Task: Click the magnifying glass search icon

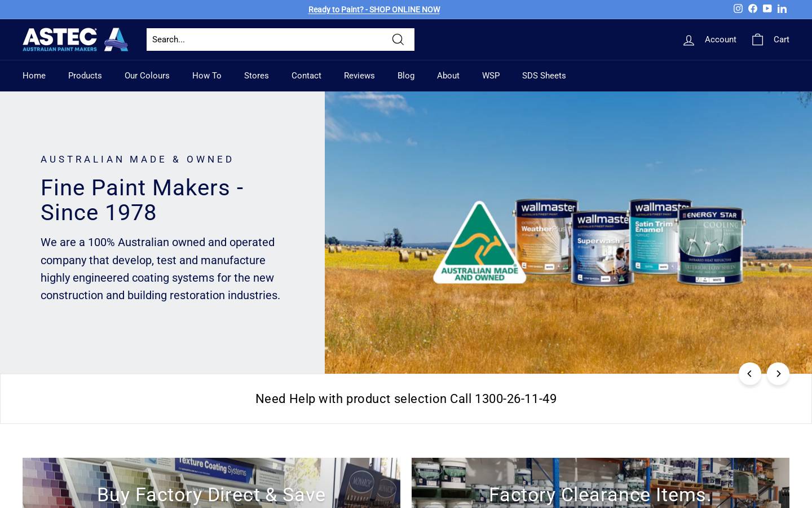Action: (x=398, y=40)
